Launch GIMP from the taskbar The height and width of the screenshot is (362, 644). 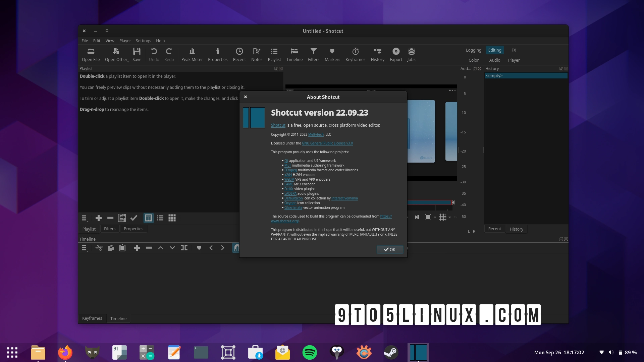coord(92,352)
